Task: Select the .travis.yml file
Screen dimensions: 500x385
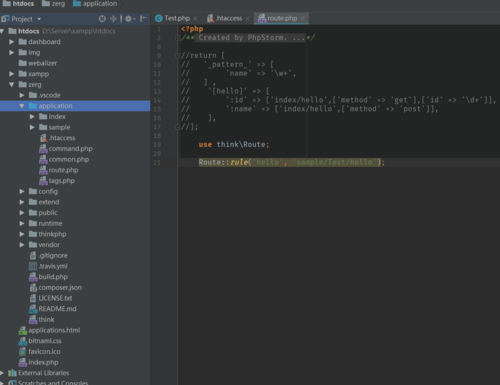Action: tap(48, 266)
